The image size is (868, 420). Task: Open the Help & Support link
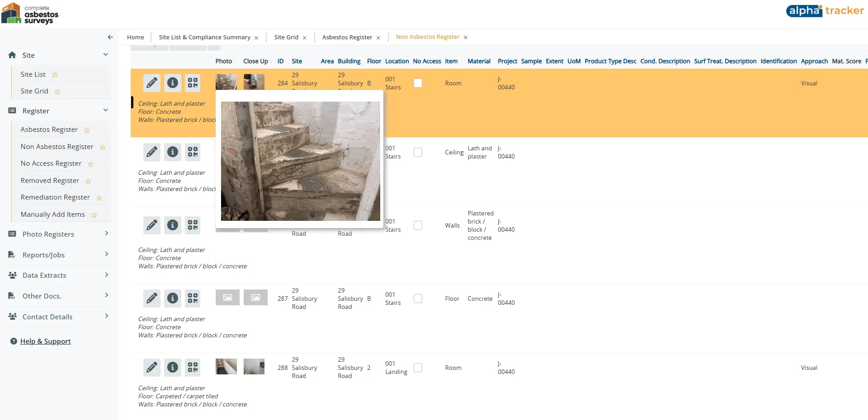tap(45, 341)
